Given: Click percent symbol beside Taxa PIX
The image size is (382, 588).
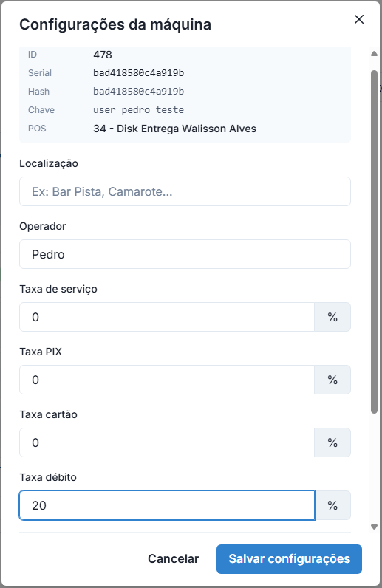Looking at the screenshot, I should point(332,380).
